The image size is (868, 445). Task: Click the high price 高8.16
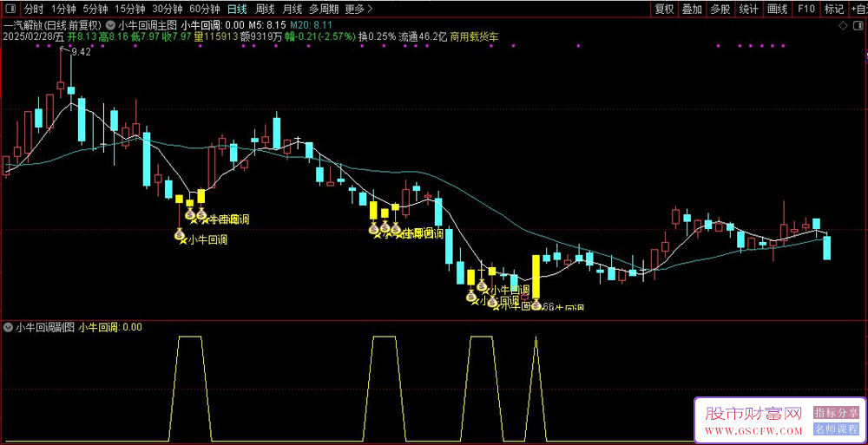[113, 37]
